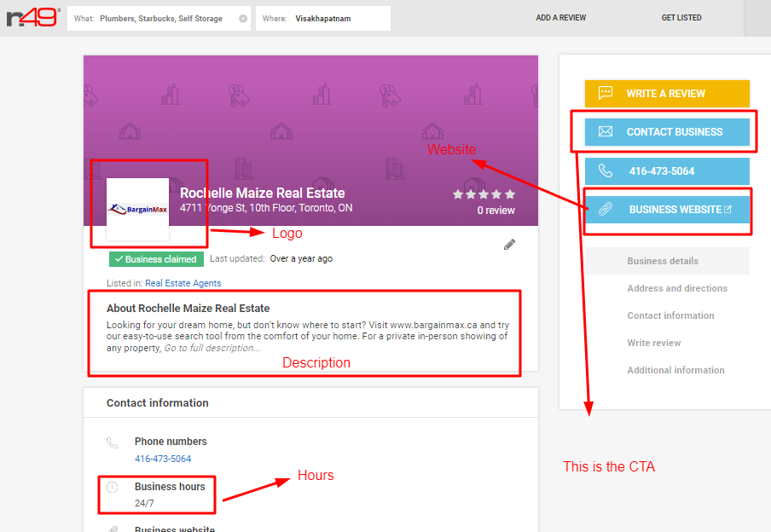Click ADD A REVIEW in header

(560, 18)
